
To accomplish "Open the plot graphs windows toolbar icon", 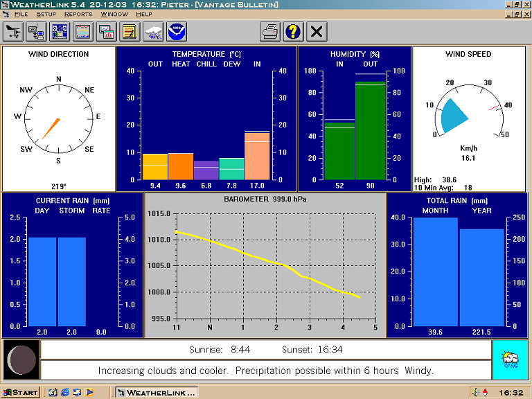I will click(107, 32).
